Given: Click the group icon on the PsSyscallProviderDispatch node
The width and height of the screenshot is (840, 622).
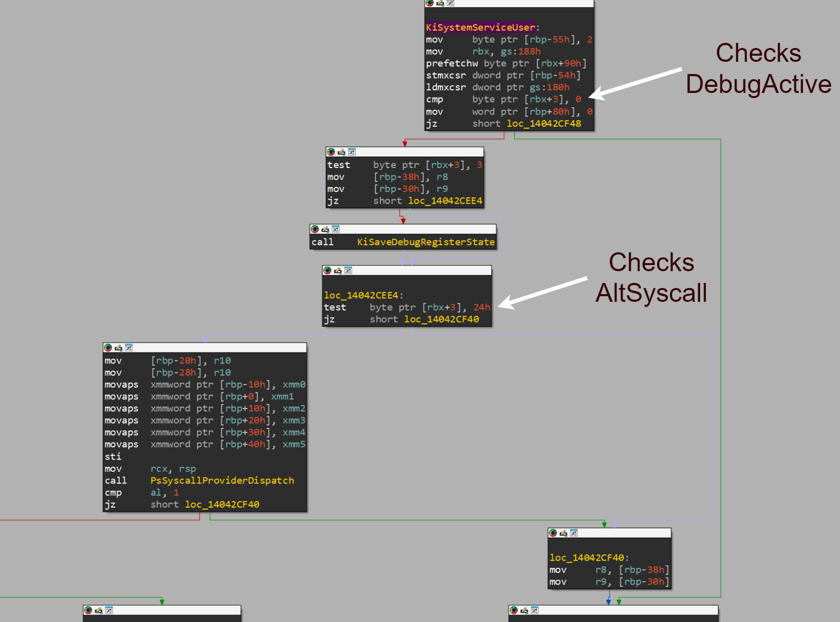Looking at the screenshot, I should (129, 348).
